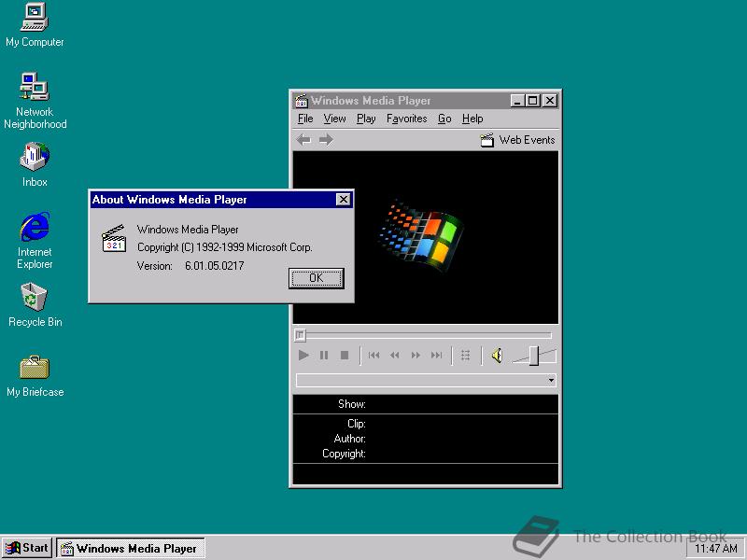The image size is (747, 560).
Task: Click the copyright 1992-1999 Microsoft Corp. text
Action: tap(225, 247)
